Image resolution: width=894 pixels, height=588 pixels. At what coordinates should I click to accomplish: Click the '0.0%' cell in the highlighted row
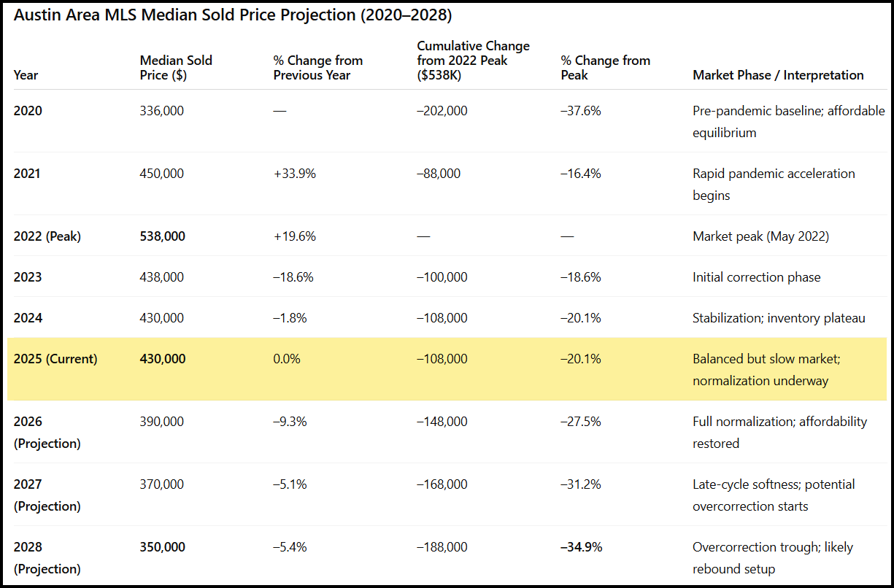[x=287, y=359]
